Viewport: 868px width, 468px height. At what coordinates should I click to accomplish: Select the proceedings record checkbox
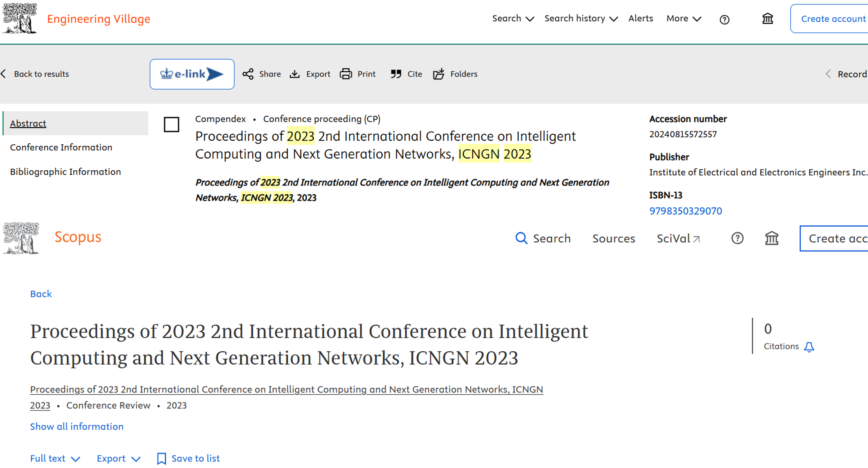pos(171,125)
